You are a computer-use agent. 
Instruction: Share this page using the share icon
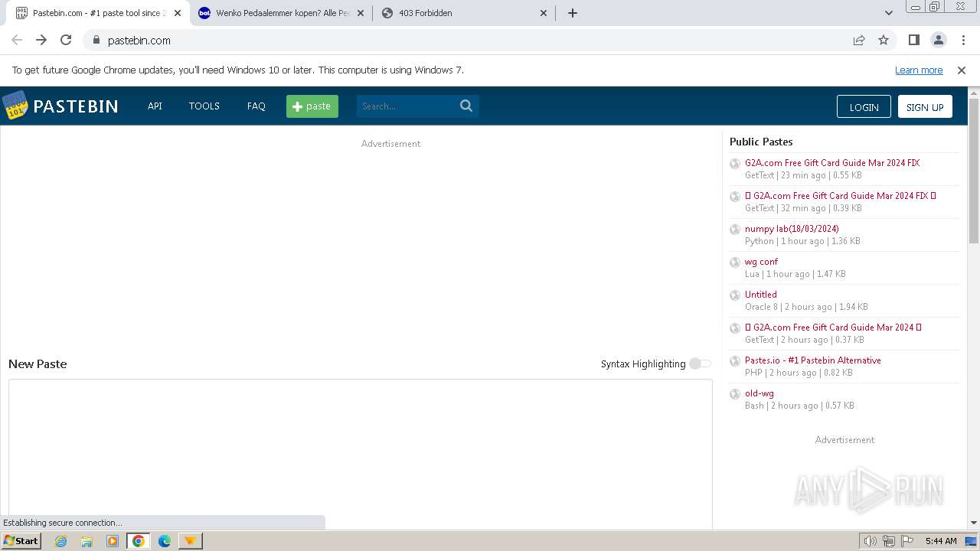coord(859,41)
